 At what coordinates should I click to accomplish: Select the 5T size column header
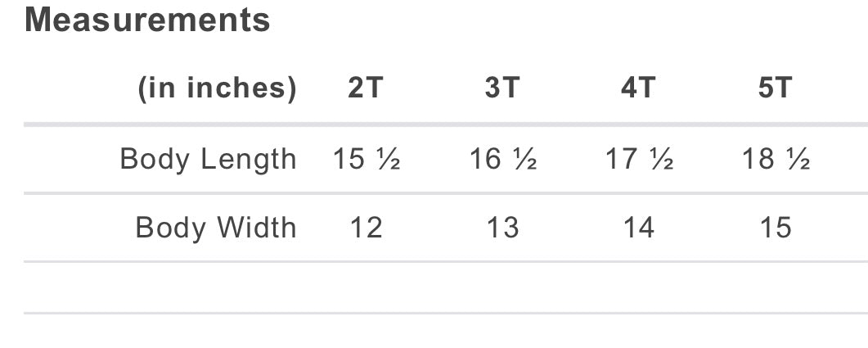point(776,88)
